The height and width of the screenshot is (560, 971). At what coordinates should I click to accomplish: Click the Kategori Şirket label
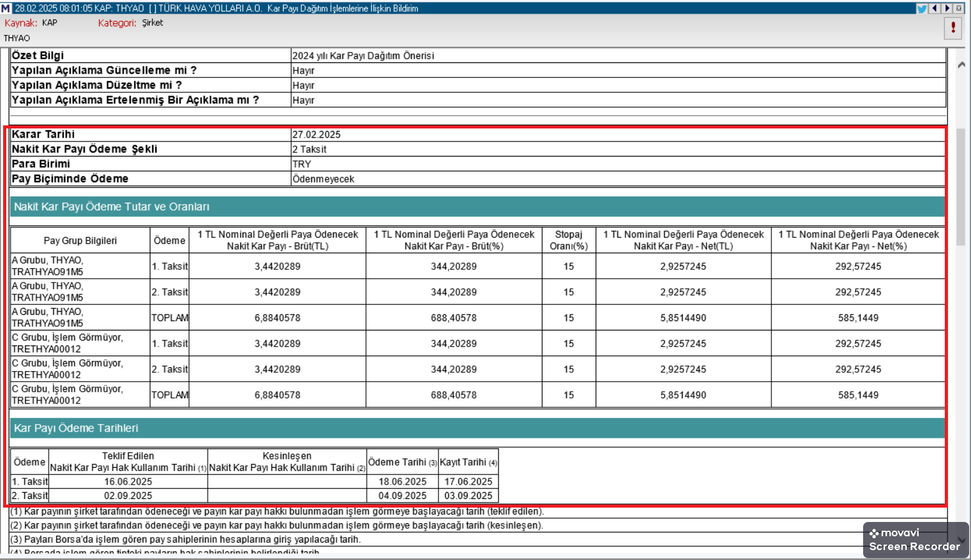point(130,23)
